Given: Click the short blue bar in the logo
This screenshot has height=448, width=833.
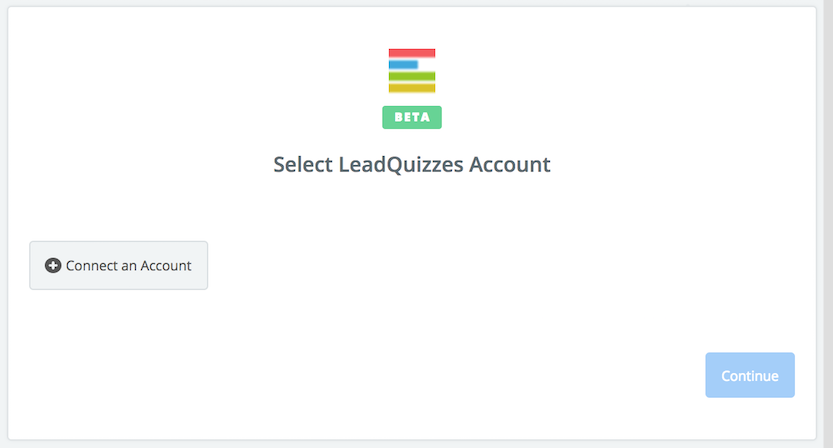Looking at the screenshot, I should [403, 64].
